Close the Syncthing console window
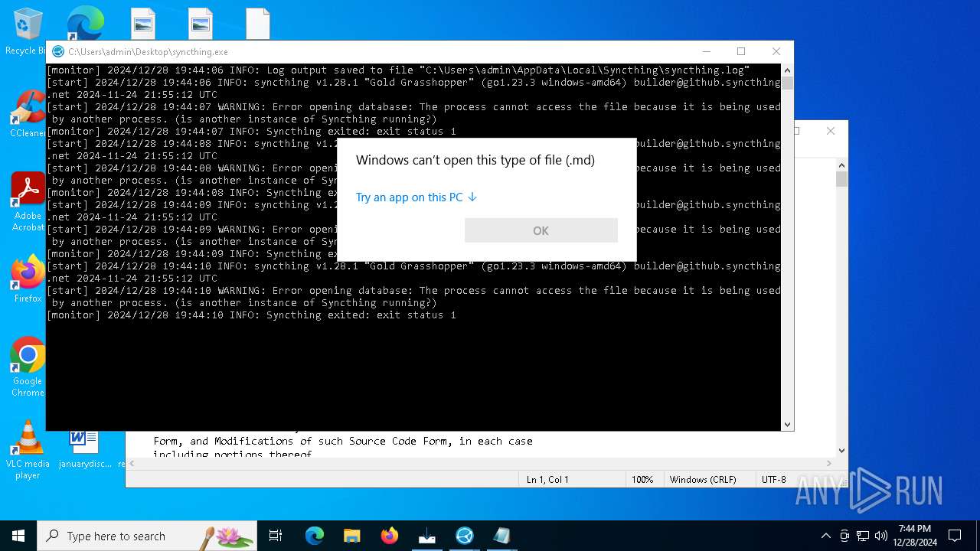This screenshot has height=551, width=980. point(776,51)
